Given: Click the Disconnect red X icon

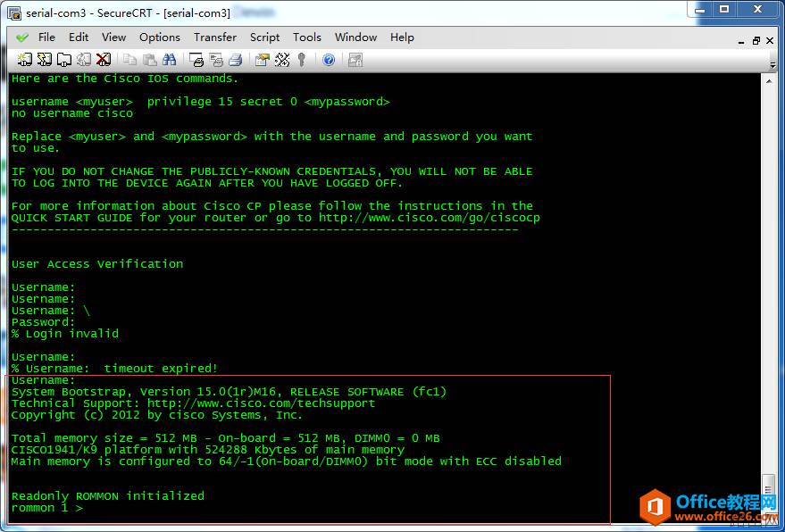Looking at the screenshot, I should point(103,60).
